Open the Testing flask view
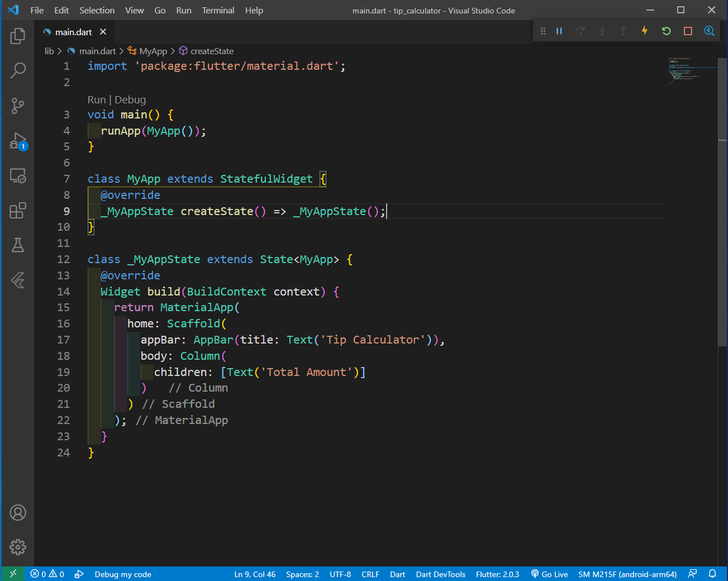This screenshot has height=581, width=728. pos(18,245)
